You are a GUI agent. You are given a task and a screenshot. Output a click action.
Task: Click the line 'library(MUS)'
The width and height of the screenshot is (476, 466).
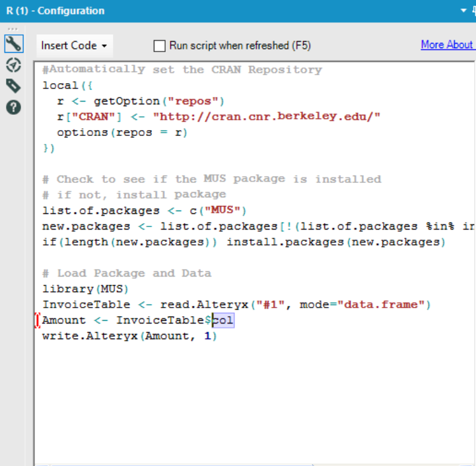[x=86, y=288]
